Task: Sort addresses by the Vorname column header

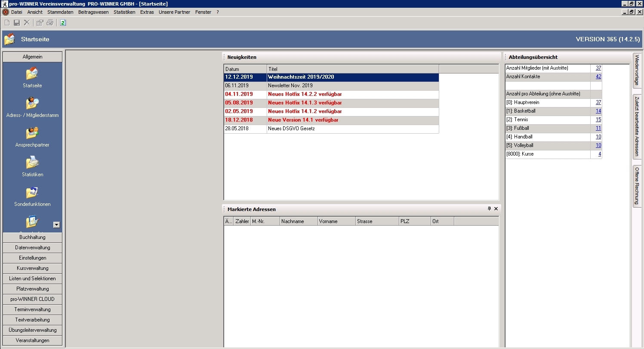Action: pyautogui.click(x=336, y=221)
